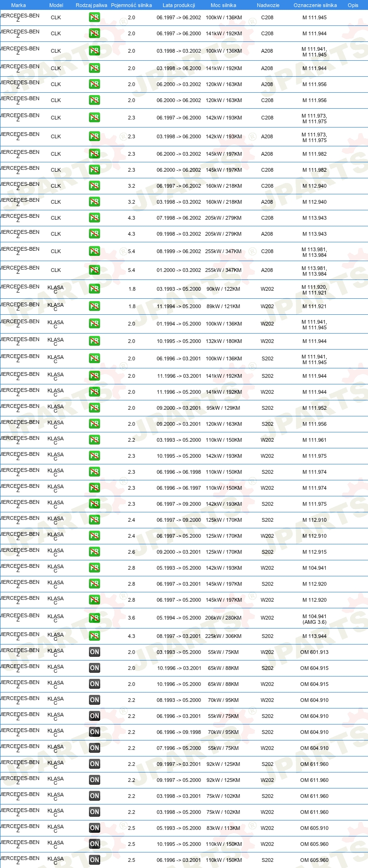Click the ON icon in the 92kW / 125KM W202 row
Viewport: 368px width, 868px height.
[x=95, y=780]
